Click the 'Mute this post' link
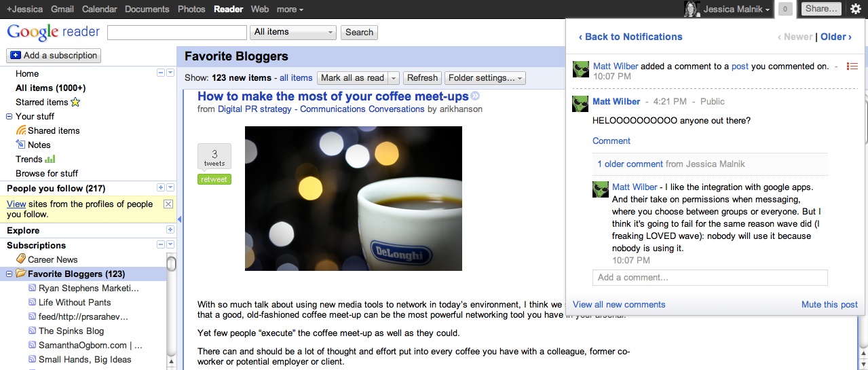 (829, 305)
